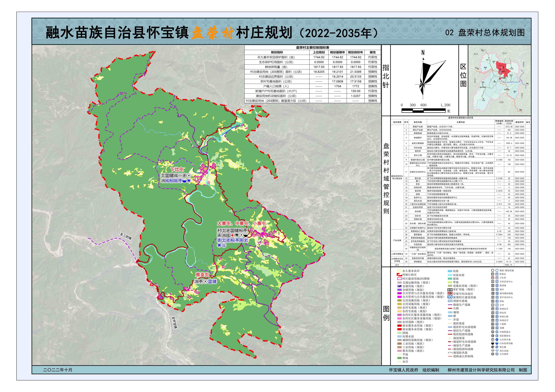555x392 pixels.
Task: Click the transformer lightning icon beside 雅英屯
Action: click(205, 282)
